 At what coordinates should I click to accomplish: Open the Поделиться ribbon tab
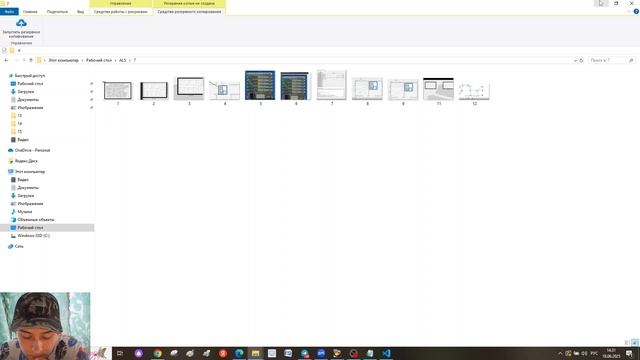pos(57,12)
